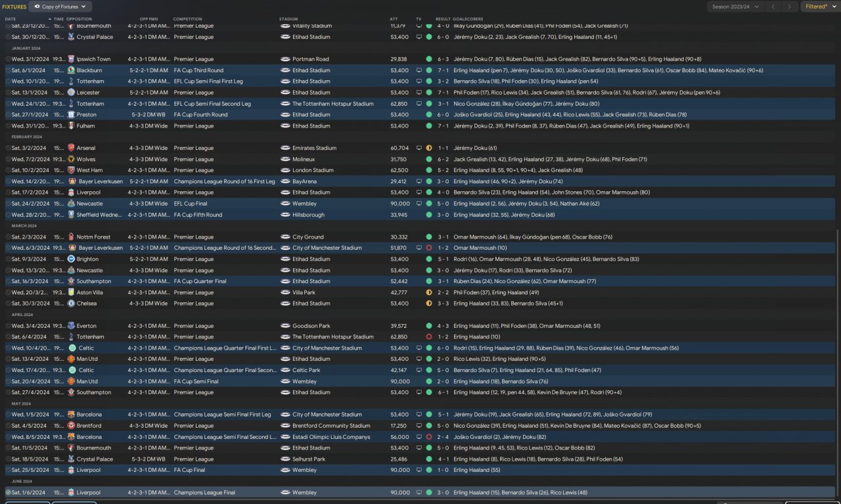Tick the selection circle for the Brentford fixture
This screenshot has height=504, width=841.
click(x=9, y=426)
